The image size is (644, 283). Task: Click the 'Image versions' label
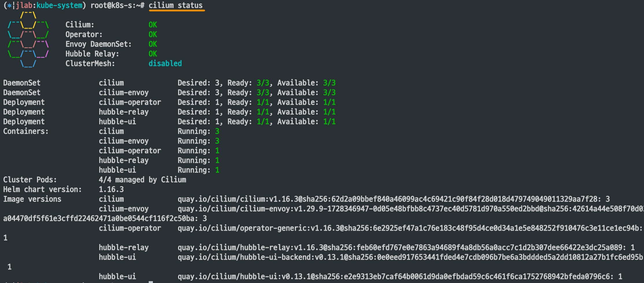32,199
